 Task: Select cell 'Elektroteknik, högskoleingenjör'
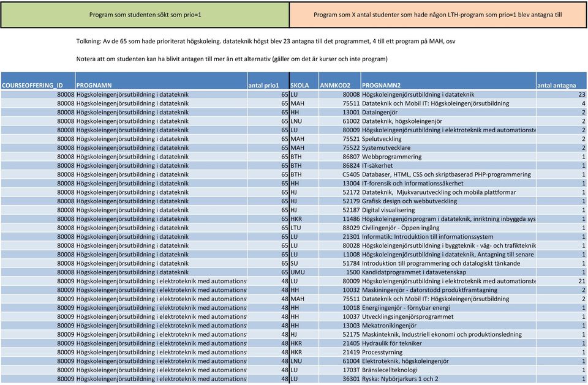(448, 361)
